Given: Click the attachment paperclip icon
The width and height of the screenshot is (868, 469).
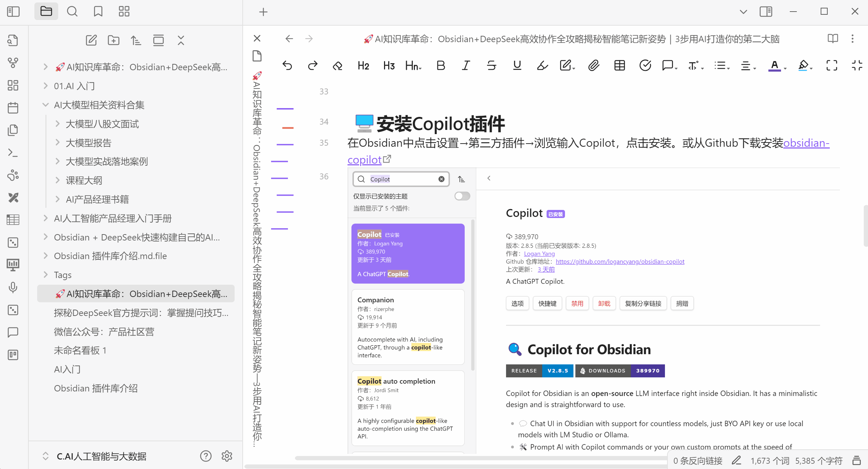Looking at the screenshot, I should pos(593,65).
